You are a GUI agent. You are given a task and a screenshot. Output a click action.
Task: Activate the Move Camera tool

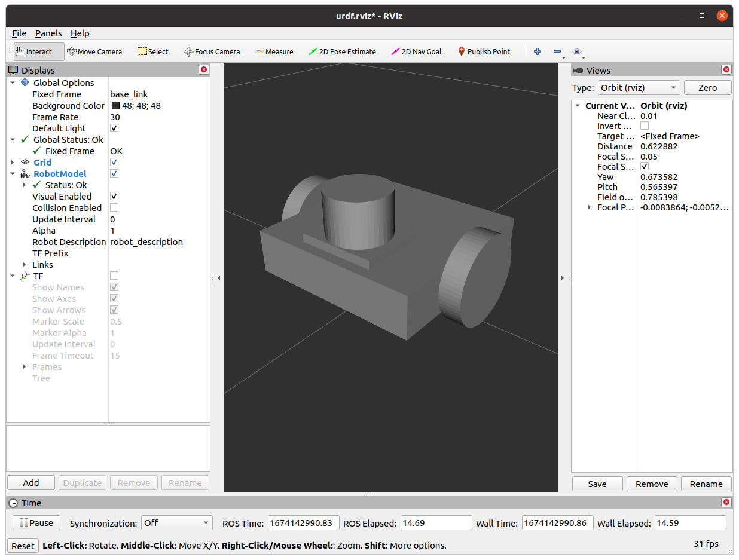[94, 51]
